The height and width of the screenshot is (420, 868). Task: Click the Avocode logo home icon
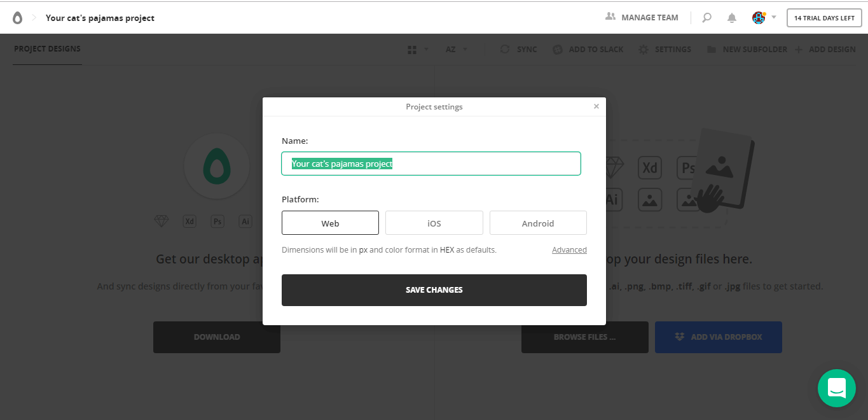point(17,18)
